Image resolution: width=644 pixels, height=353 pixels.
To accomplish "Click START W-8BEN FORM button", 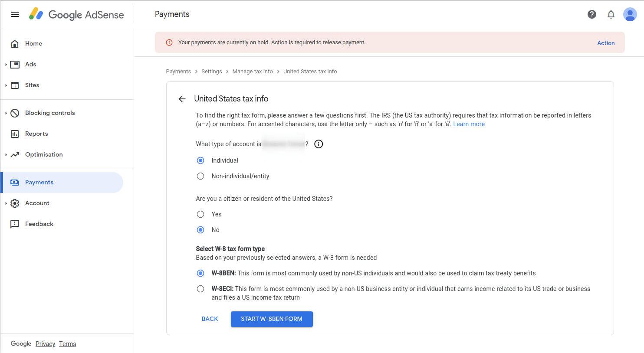I will 272,319.
